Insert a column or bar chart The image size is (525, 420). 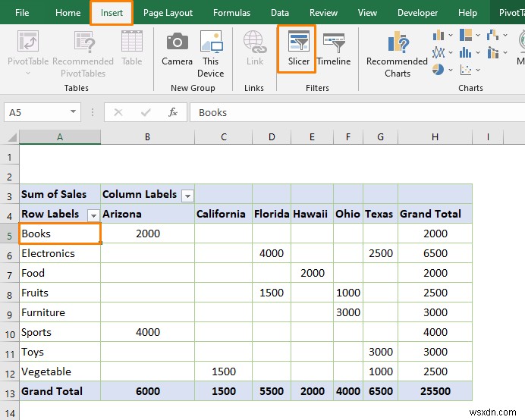tap(439, 35)
